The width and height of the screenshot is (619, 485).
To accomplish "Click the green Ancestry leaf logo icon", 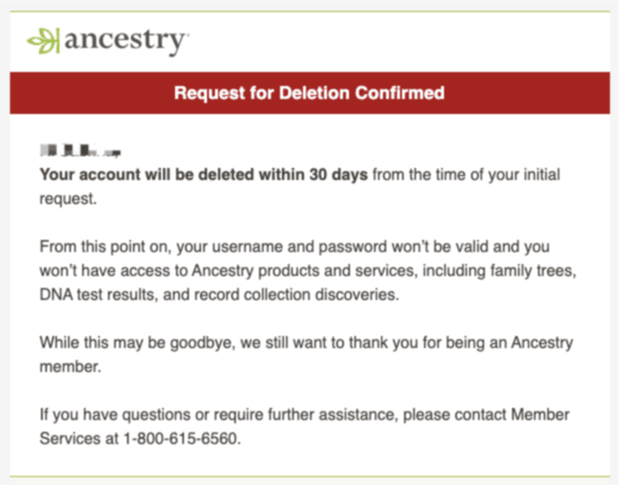I will (43, 41).
